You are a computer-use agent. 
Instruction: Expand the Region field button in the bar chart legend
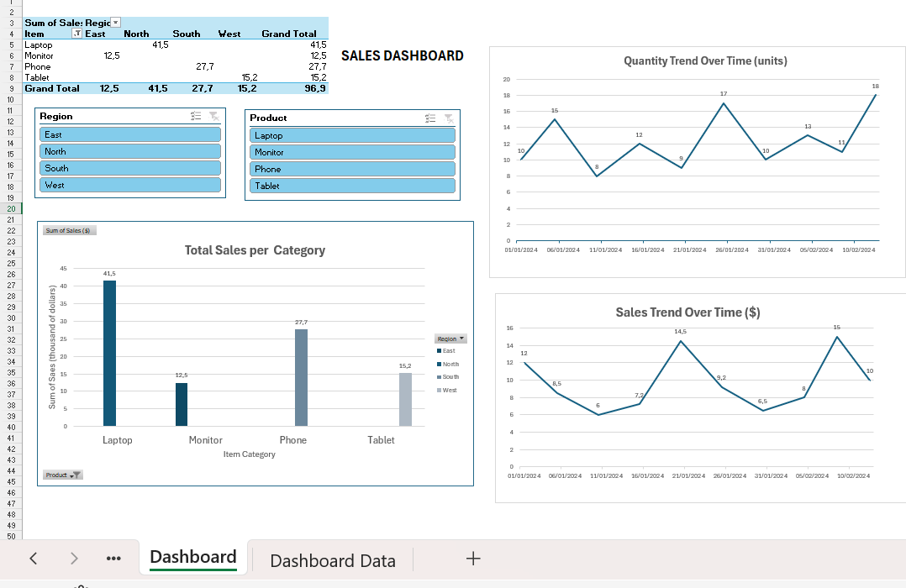(450, 339)
